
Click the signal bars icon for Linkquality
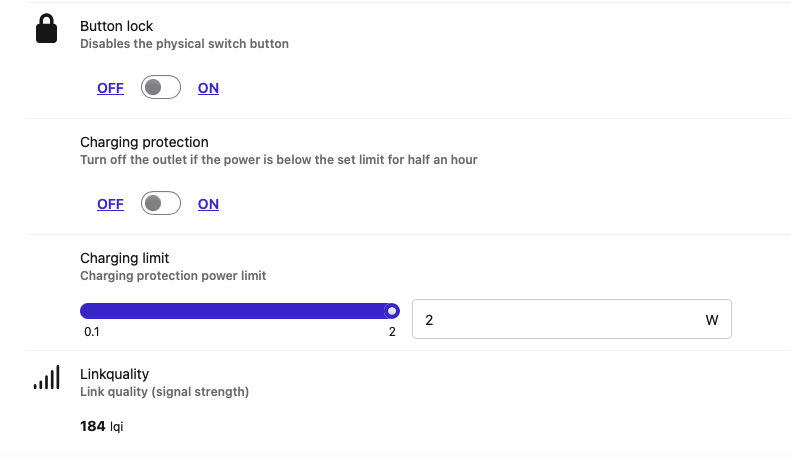[47, 378]
